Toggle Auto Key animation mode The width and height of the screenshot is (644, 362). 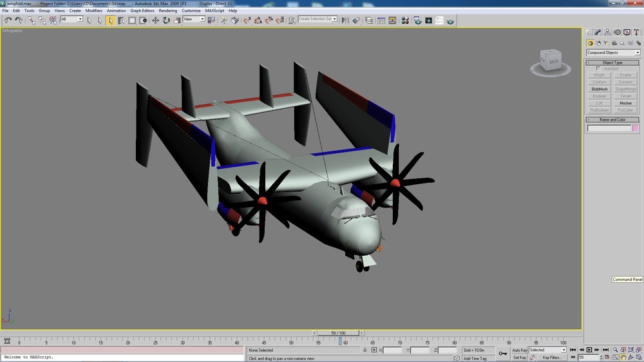[519, 350]
